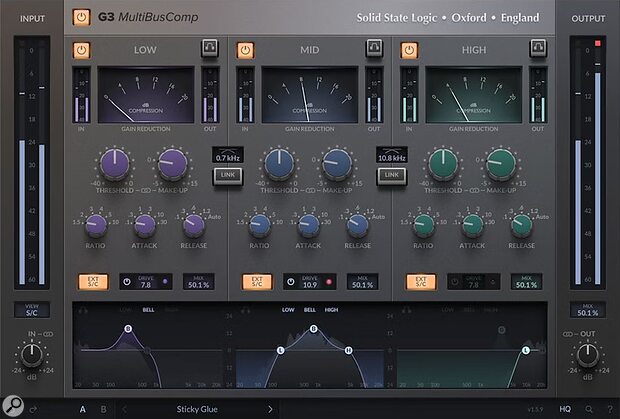Click the redo arrow icon in the bottom bar
This screenshot has width=620, height=419.
[34, 409]
